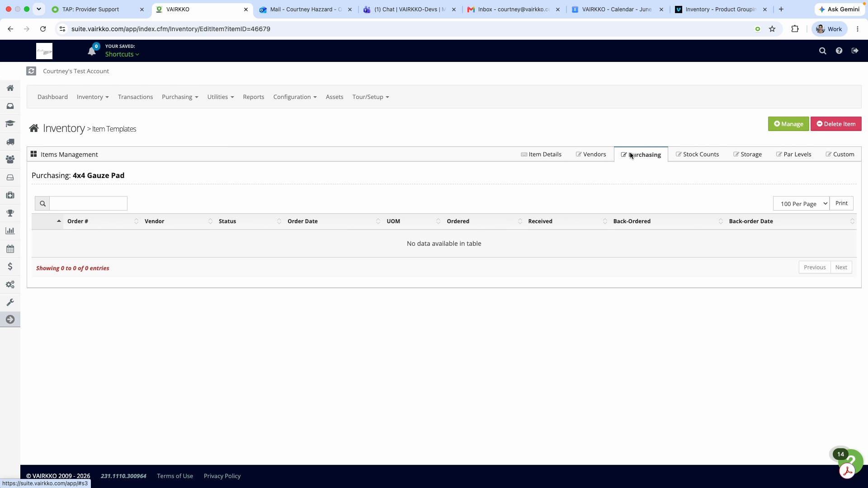Open the dollar sign sidebar icon
The image size is (868, 488).
10,267
